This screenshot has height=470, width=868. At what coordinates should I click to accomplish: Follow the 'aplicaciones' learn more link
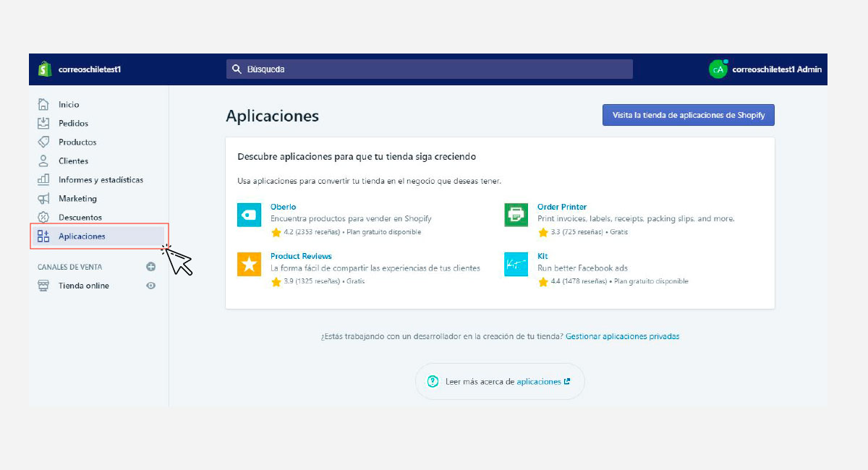[539, 381]
